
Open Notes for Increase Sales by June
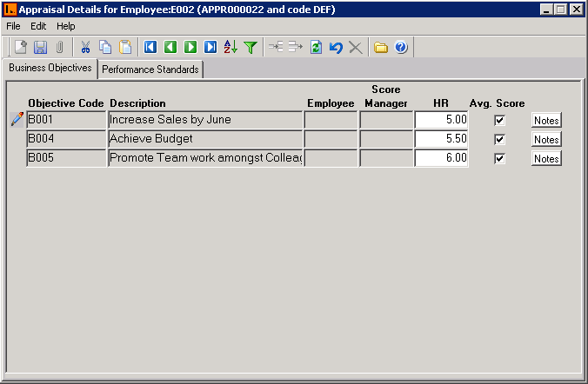point(546,120)
